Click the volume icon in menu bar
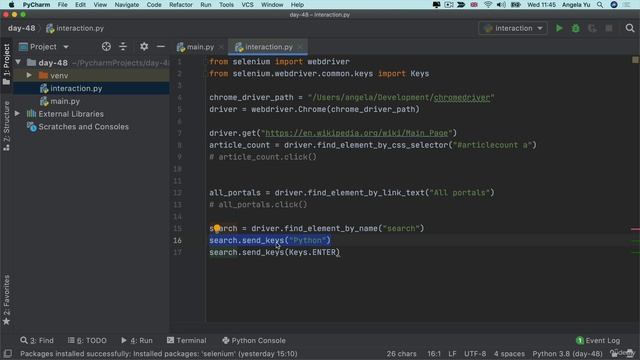The width and height of the screenshot is (640, 360). (501, 4)
